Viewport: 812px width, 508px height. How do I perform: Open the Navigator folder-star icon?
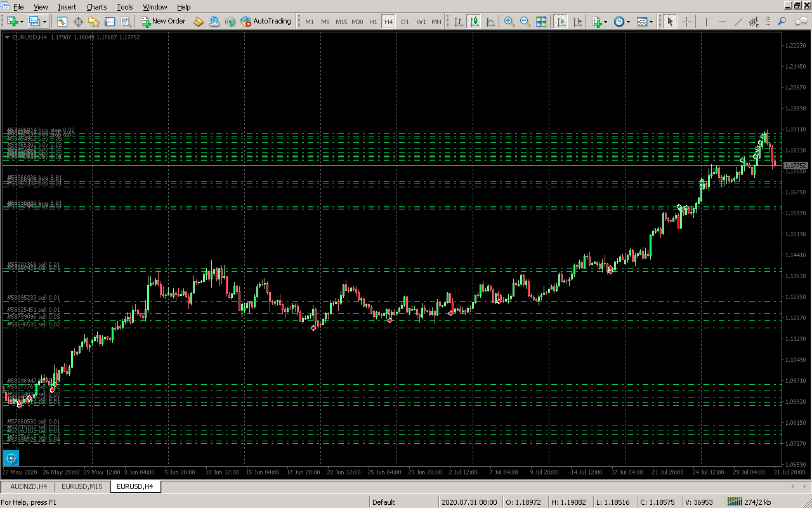pyautogui.click(x=94, y=22)
